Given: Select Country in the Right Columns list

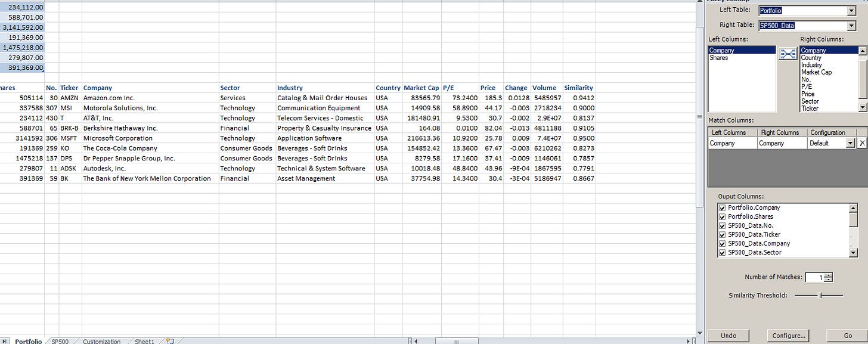Looking at the screenshot, I should (829, 58).
